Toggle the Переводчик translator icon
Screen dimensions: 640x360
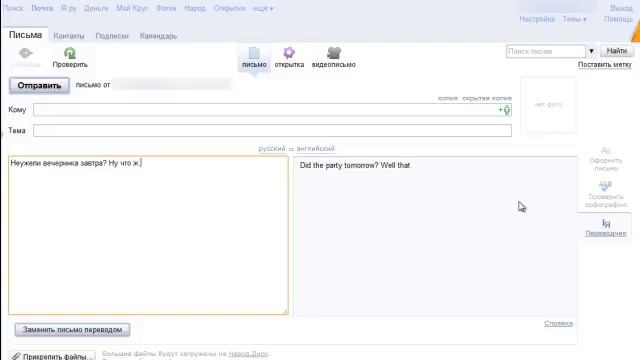click(x=606, y=228)
